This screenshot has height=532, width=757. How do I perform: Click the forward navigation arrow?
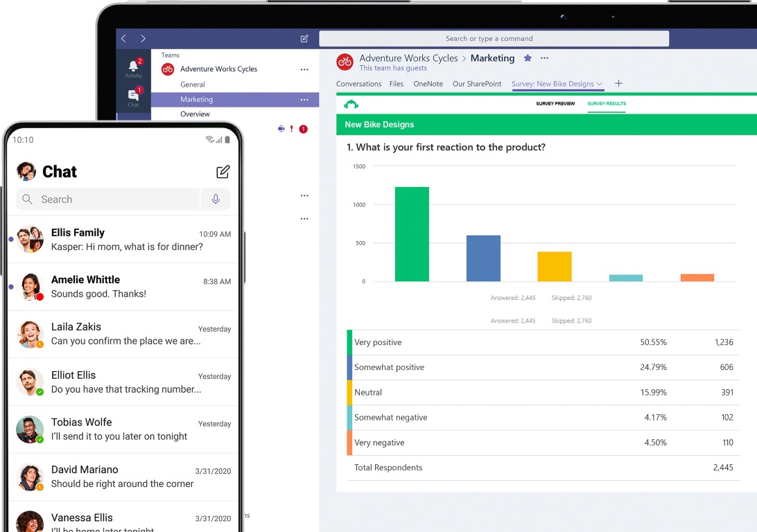pyautogui.click(x=143, y=39)
